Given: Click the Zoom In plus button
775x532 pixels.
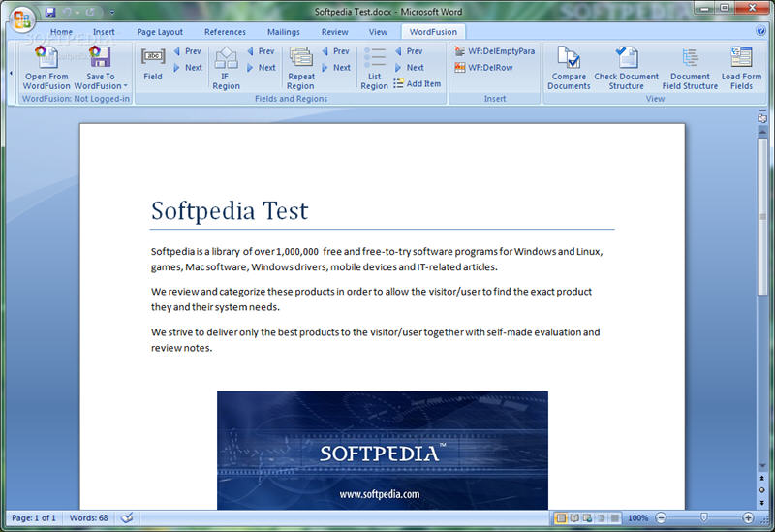Looking at the screenshot, I should tap(748, 518).
